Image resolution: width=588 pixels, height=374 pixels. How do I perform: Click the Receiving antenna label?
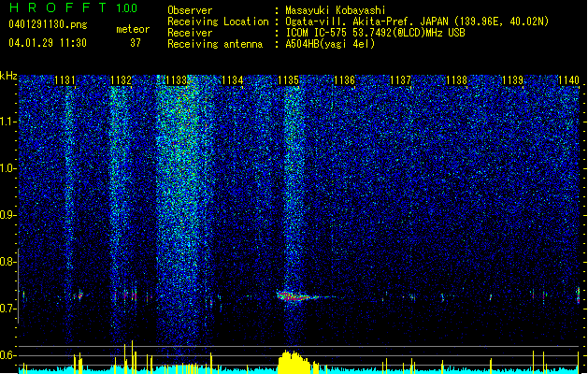[x=215, y=44]
